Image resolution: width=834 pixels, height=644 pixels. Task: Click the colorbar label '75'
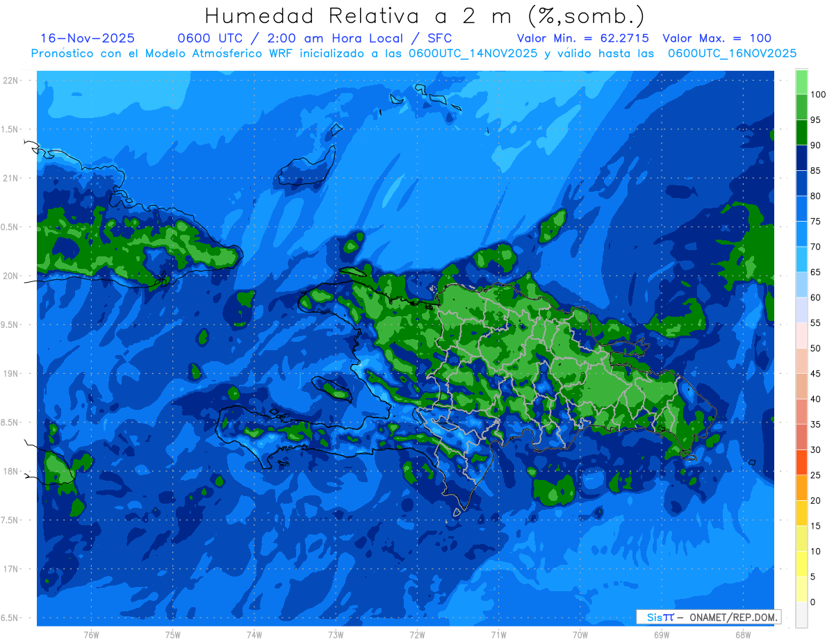pyautogui.click(x=815, y=222)
